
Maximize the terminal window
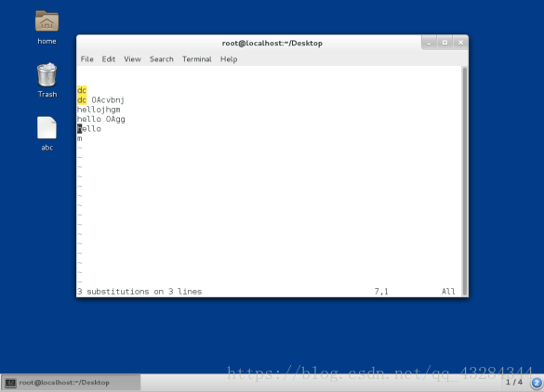444,43
